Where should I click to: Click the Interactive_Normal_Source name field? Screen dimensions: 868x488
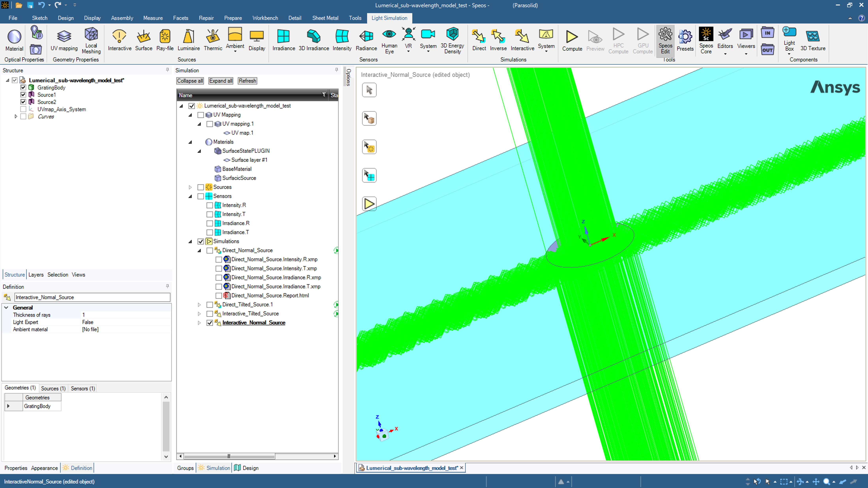(x=92, y=297)
